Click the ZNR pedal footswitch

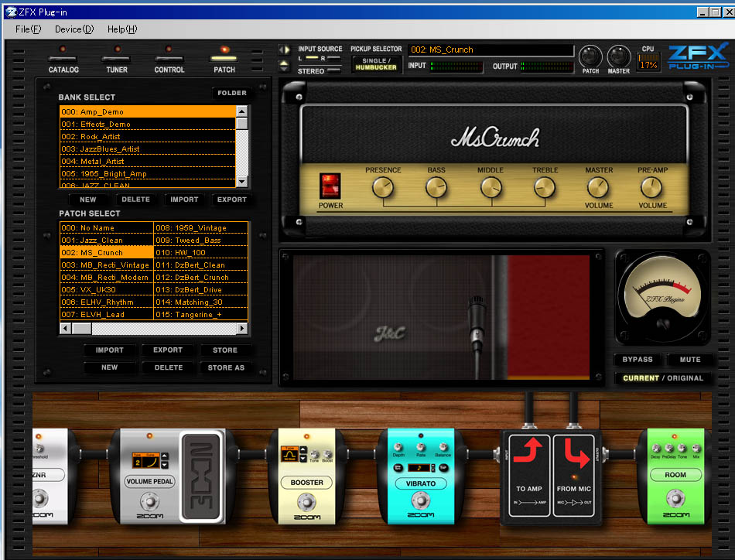39,497
